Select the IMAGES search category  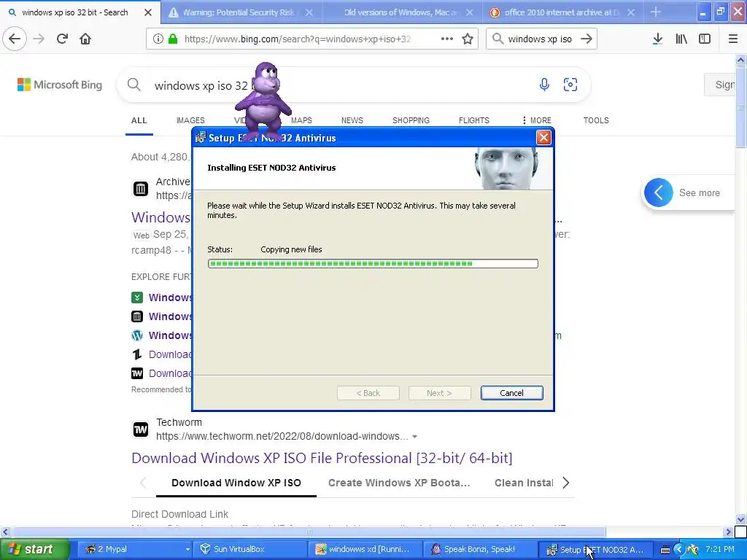point(190,120)
